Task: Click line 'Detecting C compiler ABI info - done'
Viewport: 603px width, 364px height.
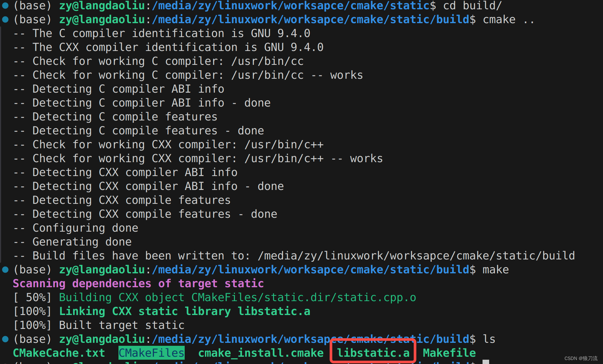Action: click(142, 103)
